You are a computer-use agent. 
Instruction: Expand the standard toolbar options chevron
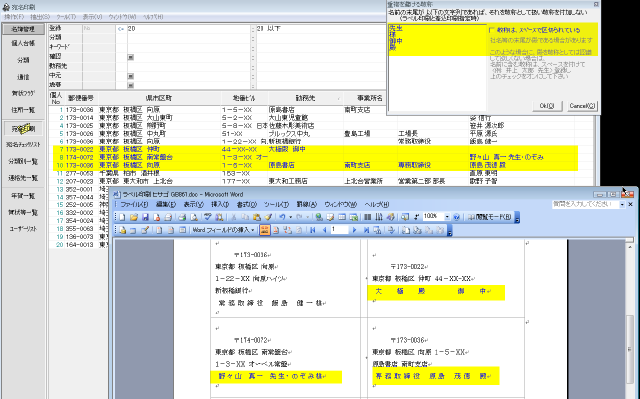(517, 217)
